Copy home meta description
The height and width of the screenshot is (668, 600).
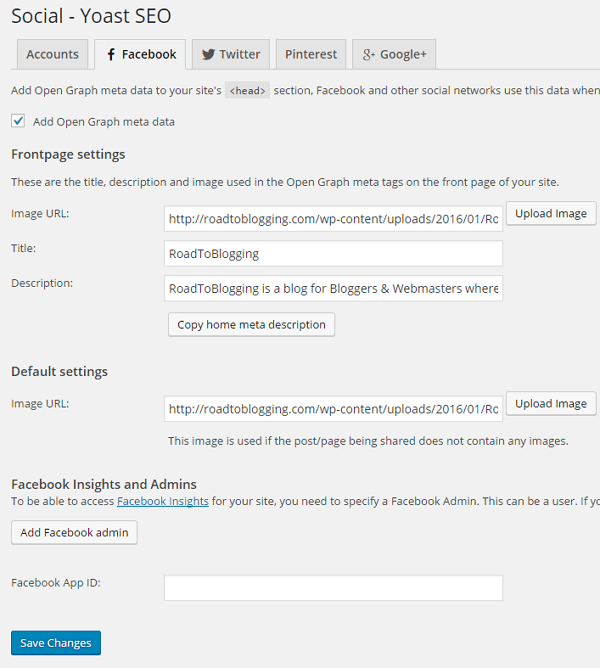pyautogui.click(x=251, y=325)
